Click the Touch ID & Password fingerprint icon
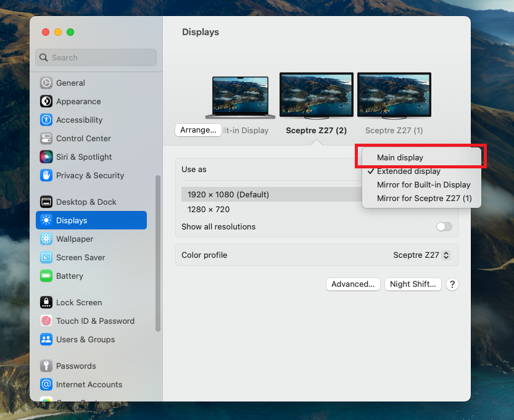The width and height of the screenshot is (514, 420). click(x=46, y=321)
